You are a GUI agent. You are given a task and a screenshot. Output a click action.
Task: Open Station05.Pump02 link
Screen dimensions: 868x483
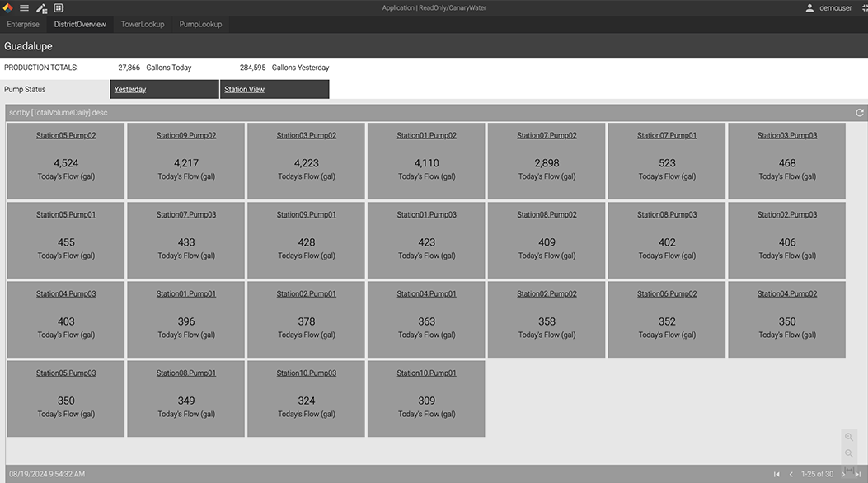click(x=66, y=135)
